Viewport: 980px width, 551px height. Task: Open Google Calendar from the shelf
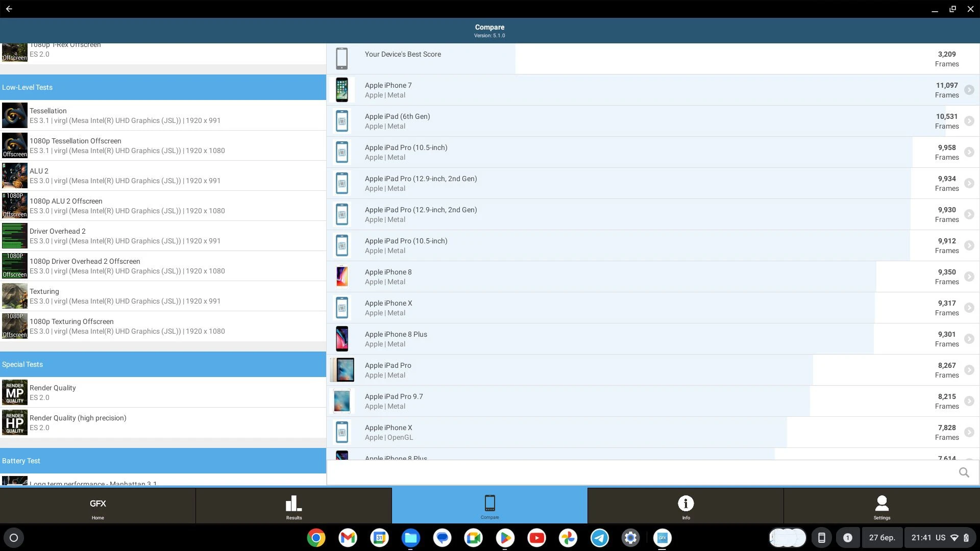pyautogui.click(x=379, y=538)
